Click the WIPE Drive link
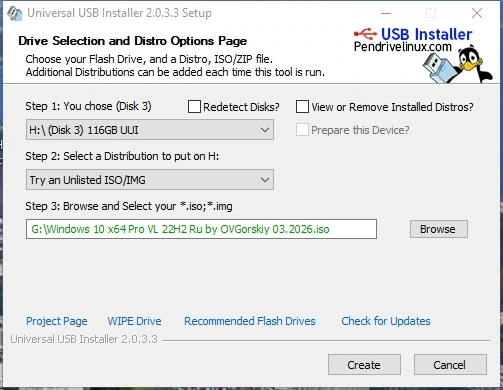Screen dimensions: 503x390 point(134,321)
